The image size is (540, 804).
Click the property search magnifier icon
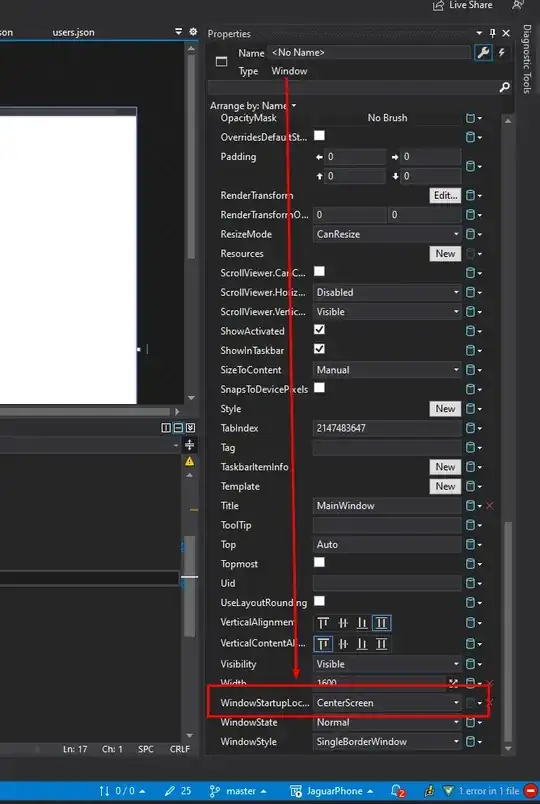pos(505,87)
